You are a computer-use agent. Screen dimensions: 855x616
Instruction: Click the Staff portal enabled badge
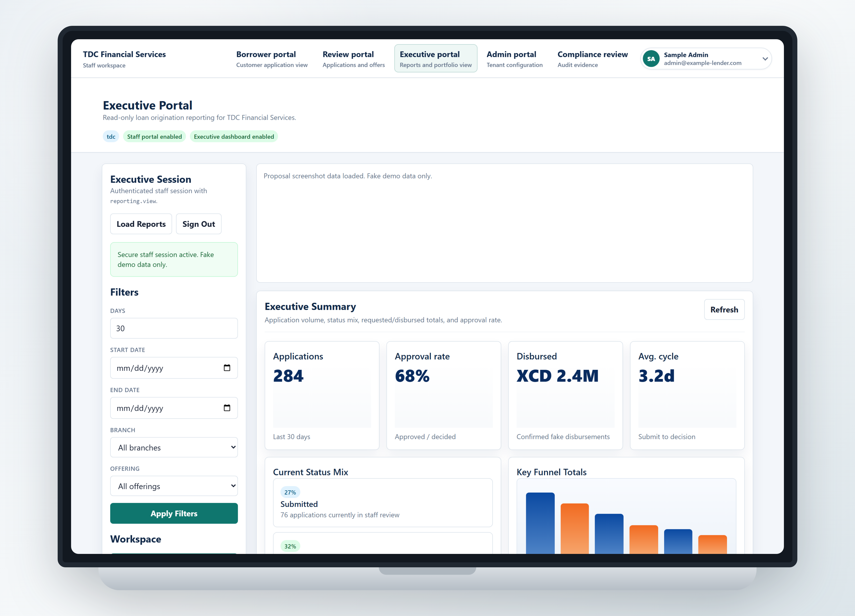155,136
